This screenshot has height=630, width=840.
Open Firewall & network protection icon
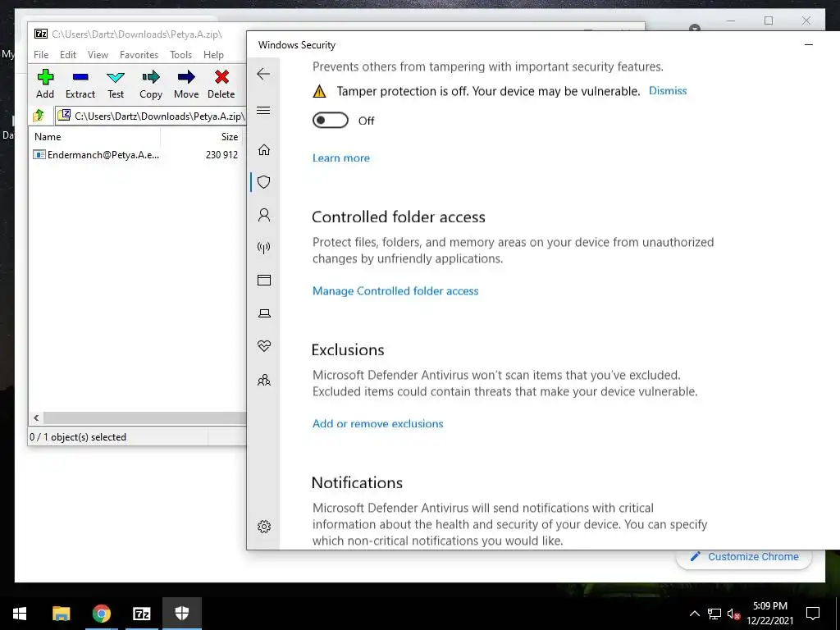(x=263, y=248)
